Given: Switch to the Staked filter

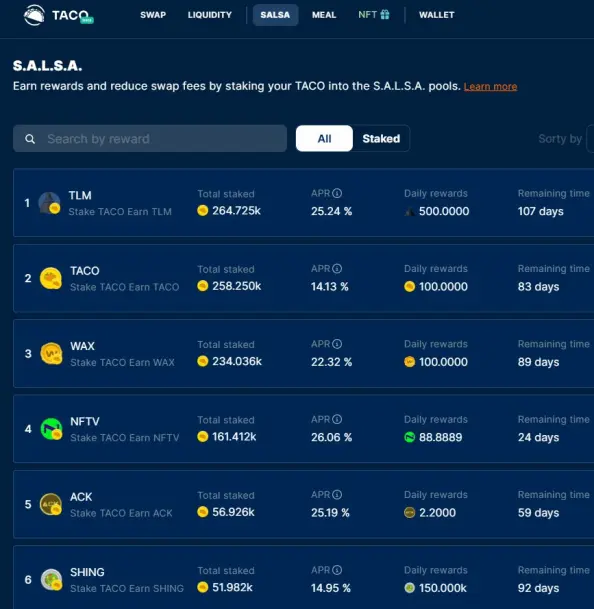Looking at the screenshot, I should point(381,138).
